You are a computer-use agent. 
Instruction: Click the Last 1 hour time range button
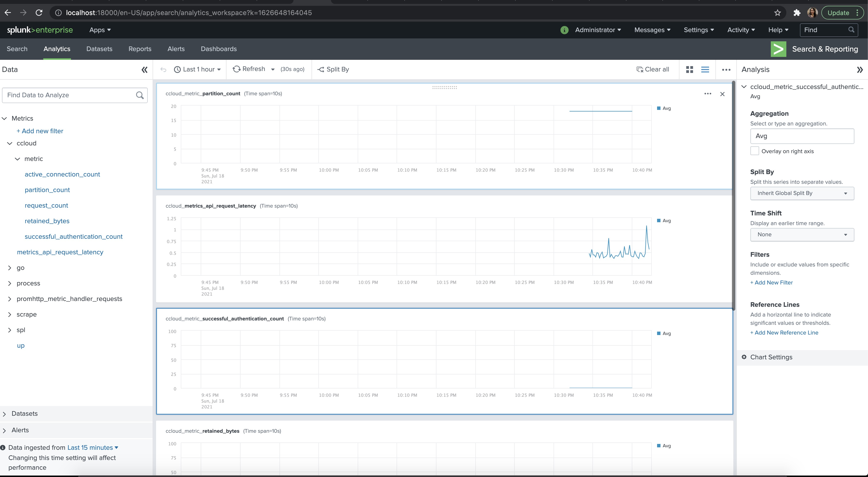tap(197, 69)
